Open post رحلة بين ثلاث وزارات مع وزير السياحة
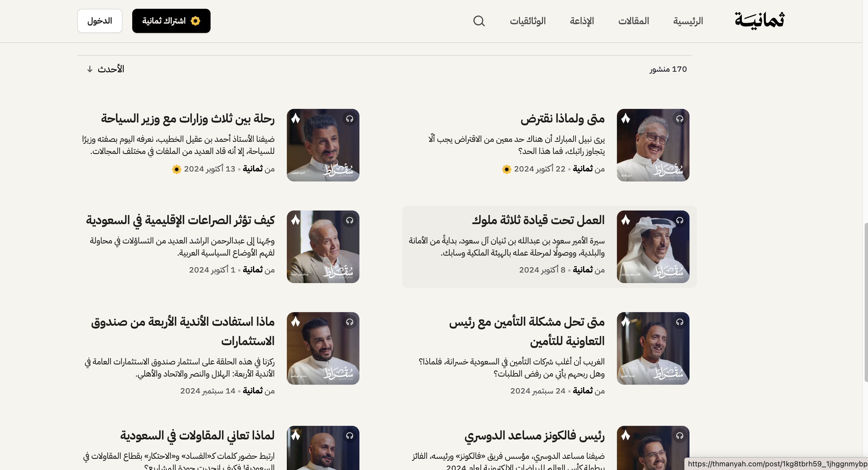Image resolution: width=868 pixels, height=470 pixels. pos(188,119)
